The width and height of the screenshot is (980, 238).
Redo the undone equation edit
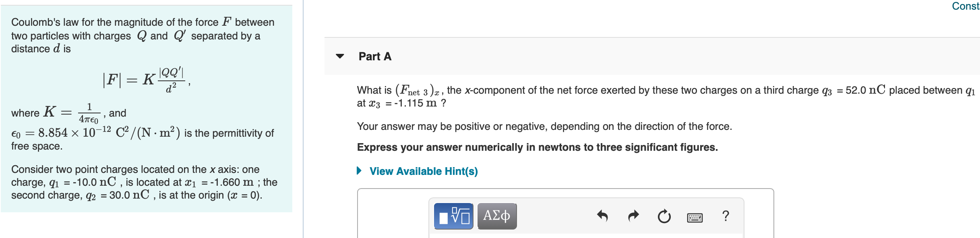click(633, 216)
